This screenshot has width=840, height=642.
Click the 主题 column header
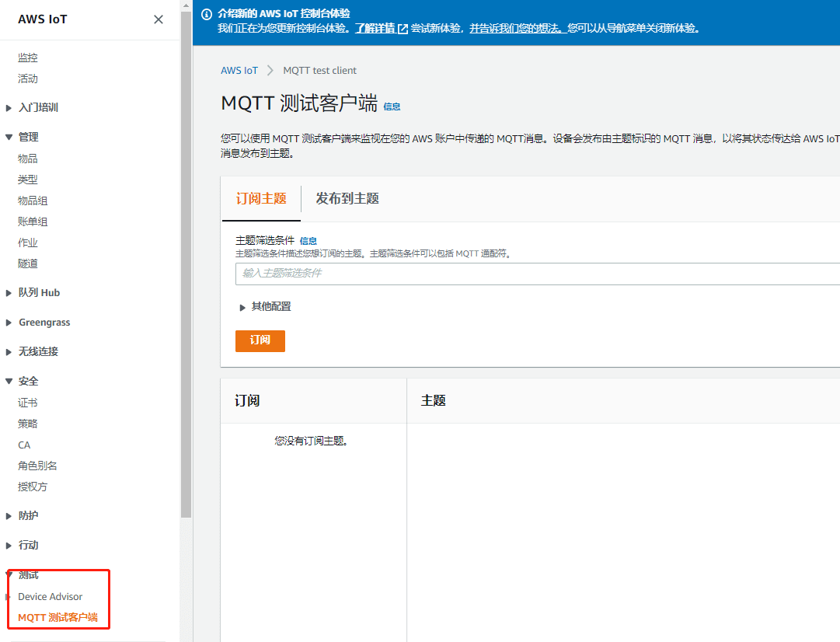point(434,401)
